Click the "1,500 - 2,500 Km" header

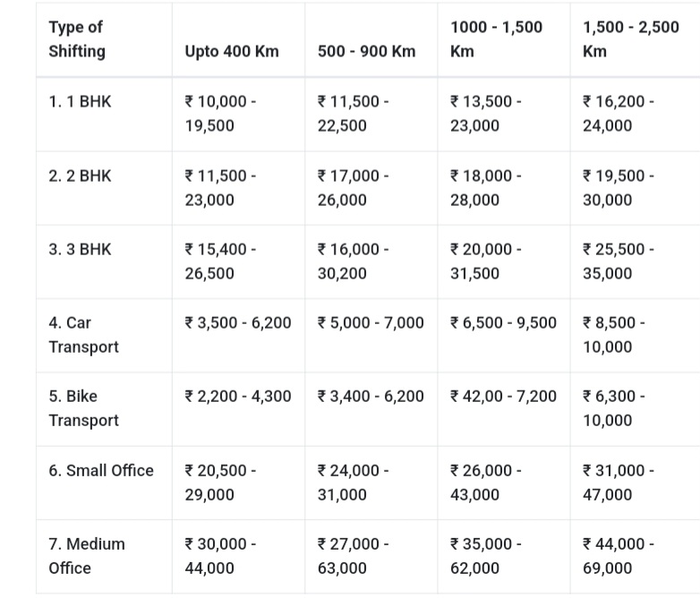click(x=630, y=39)
